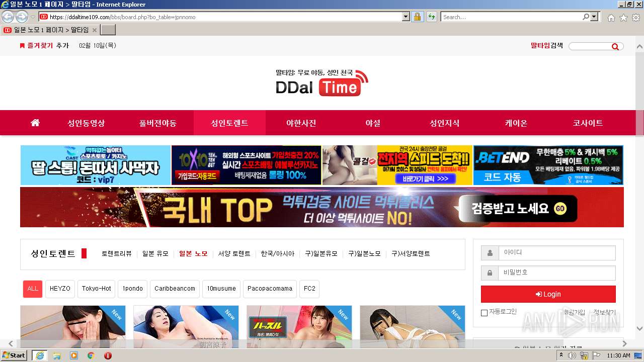Filter by 10musume category
This screenshot has width=644, height=362.
221,289
